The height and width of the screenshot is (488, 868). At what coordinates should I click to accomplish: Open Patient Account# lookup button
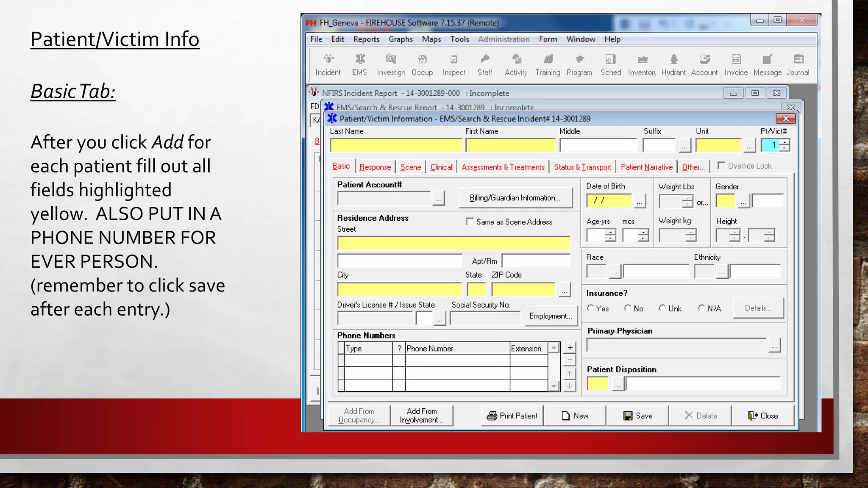[438, 198]
